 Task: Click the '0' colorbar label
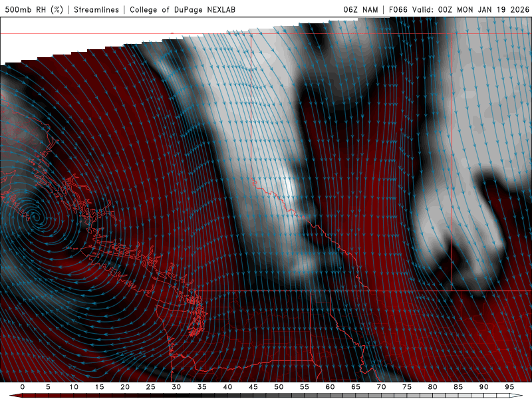tap(23, 387)
